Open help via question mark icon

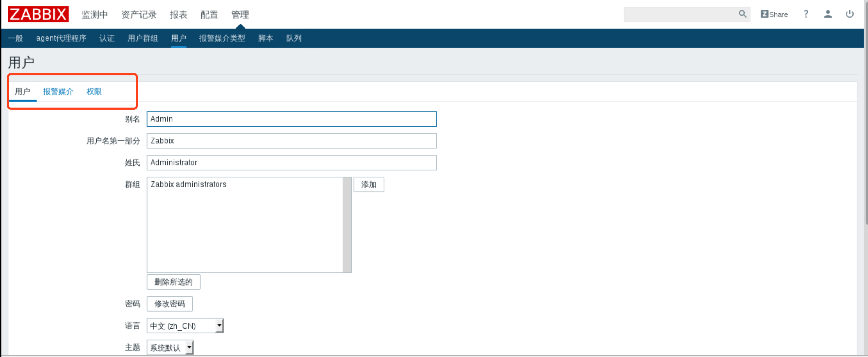point(806,14)
